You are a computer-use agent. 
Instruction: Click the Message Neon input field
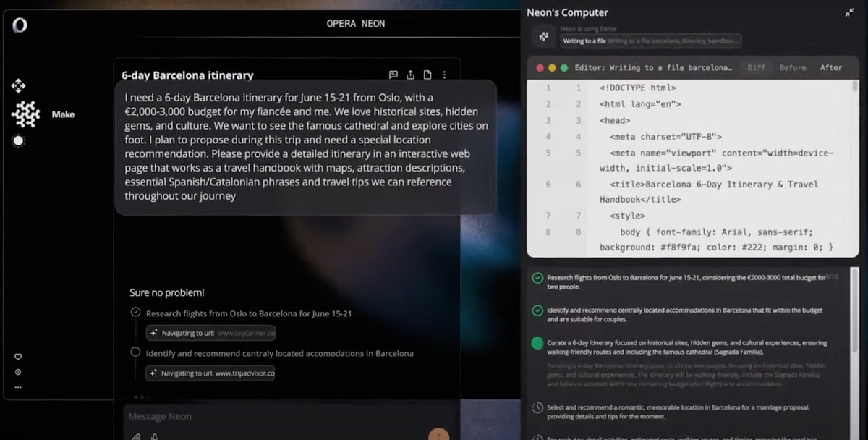click(x=275, y=417)
